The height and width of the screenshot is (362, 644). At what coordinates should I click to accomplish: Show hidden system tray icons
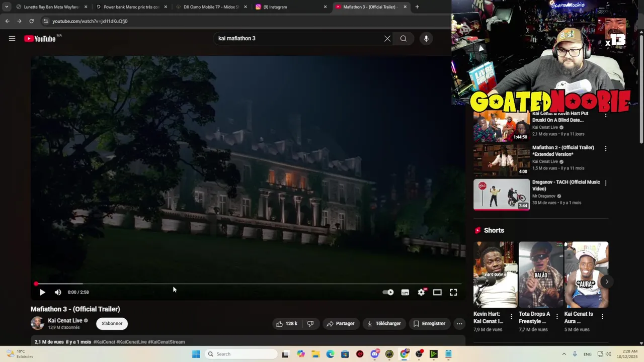564,354
